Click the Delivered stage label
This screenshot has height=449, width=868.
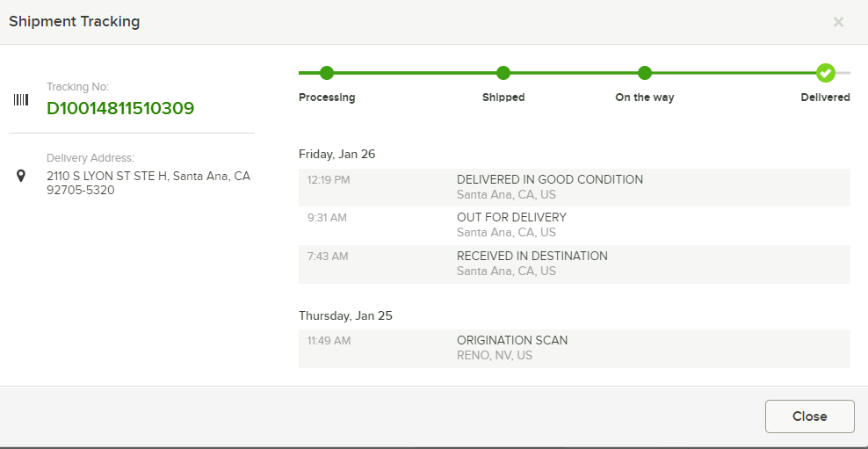click(x=825, y=98)
